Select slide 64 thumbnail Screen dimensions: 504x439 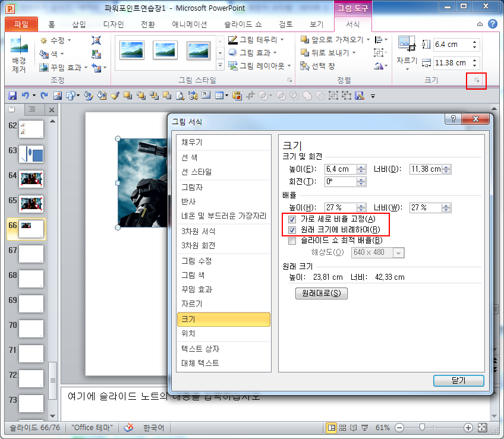(x=31, y=179)
